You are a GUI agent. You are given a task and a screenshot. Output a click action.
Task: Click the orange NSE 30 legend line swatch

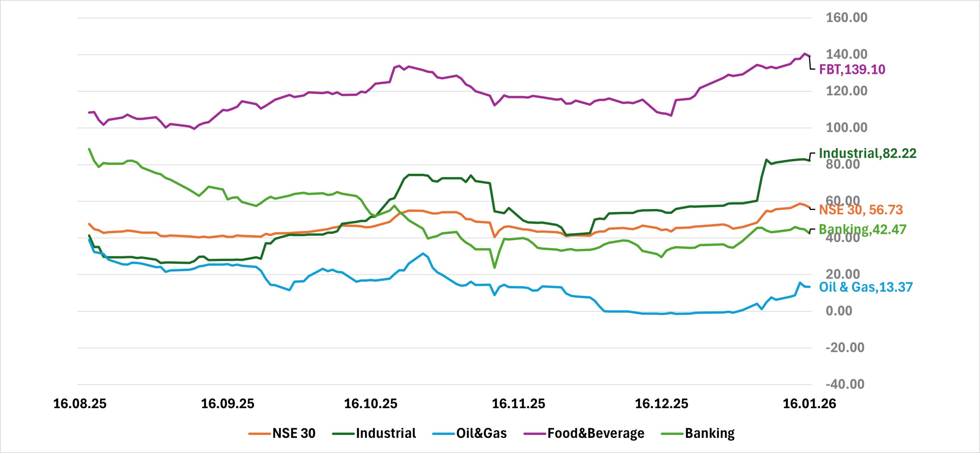coord(260,434)
